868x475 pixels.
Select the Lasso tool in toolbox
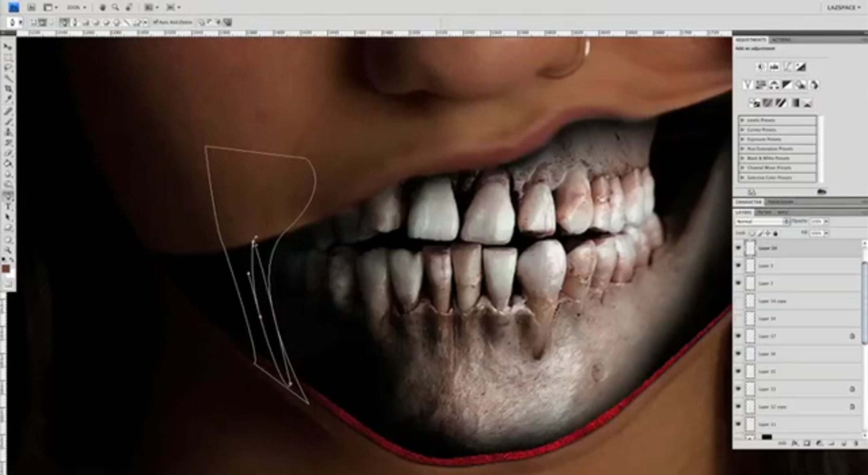pos(8,68)
